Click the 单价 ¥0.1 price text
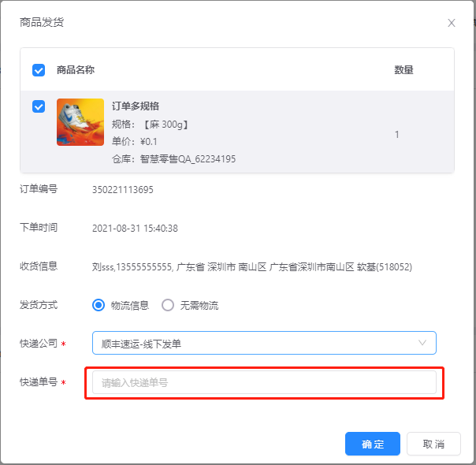This screenshot has width=476, height=465. tap(135, 142)
